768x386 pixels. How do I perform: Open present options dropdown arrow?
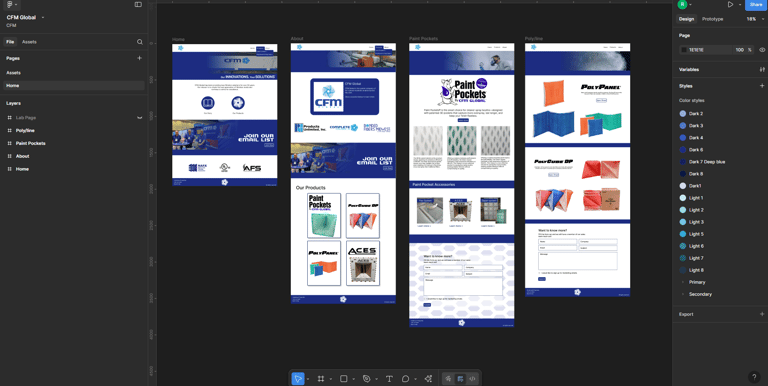pyautogui.click(x=740, y=4)
